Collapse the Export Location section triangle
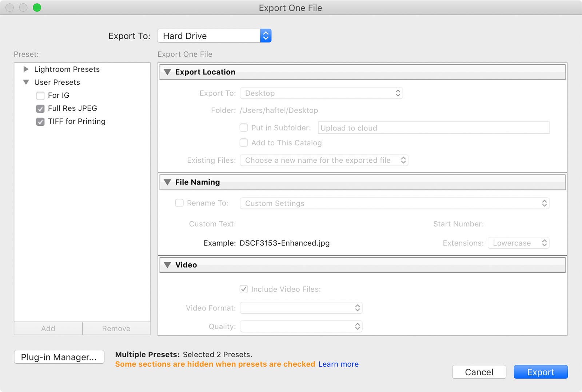 click(167, 72)
